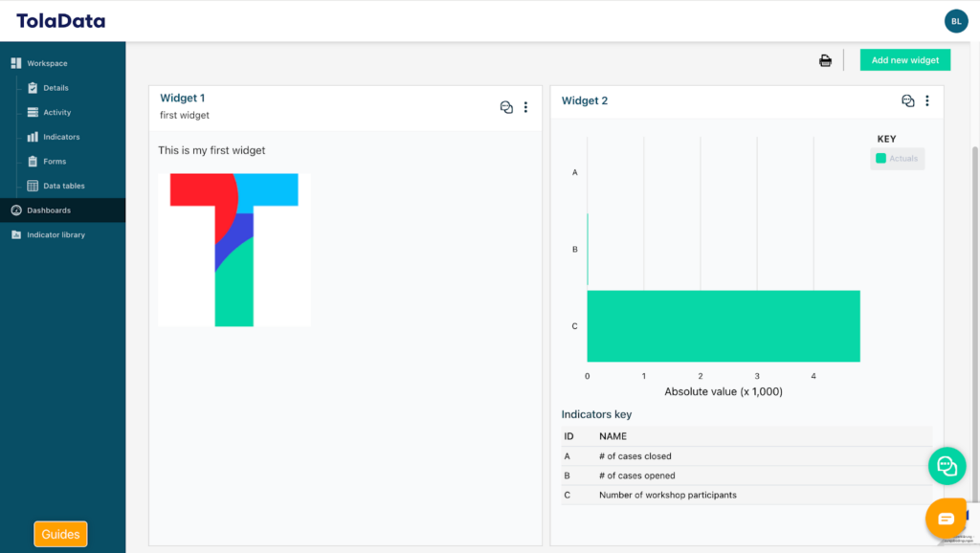Viewport: 980px width, 553px height.
Task: Click the Indicators bar chart icon
Action: (x=33, y=137)
